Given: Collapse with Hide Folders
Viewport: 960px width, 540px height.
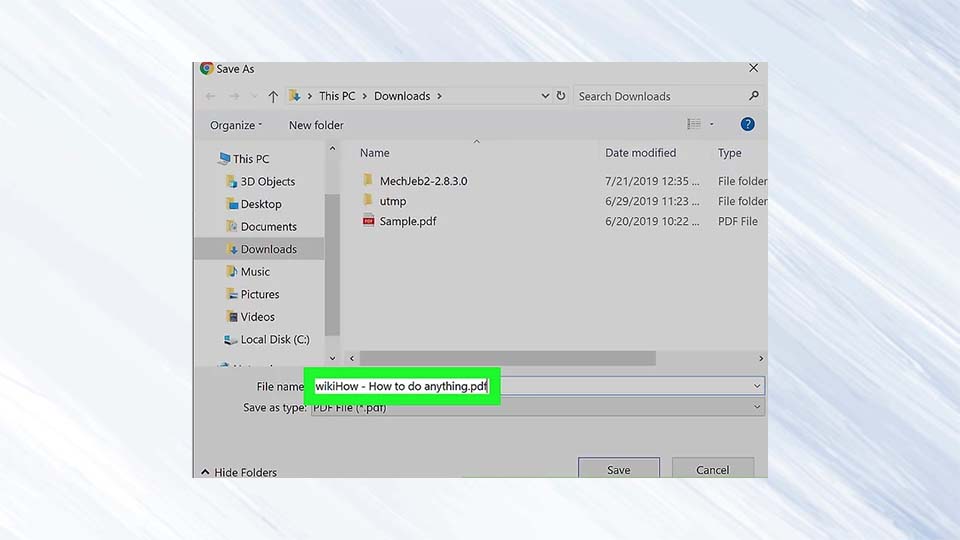Looking at the screenshot, I should [239, 472].
